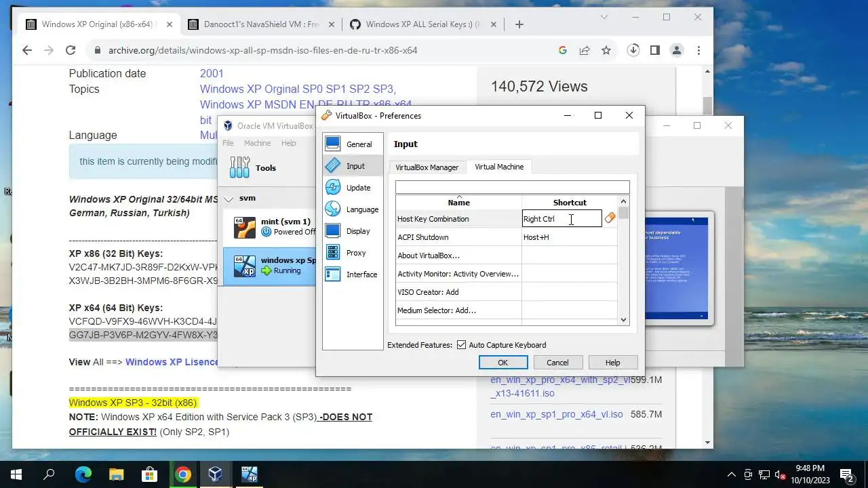Select the Input preferences page
Viewport: 868px width, 488px height.
(353, 166)
